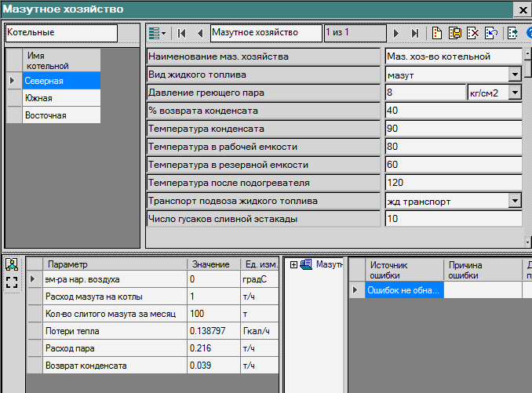Click the blue help icon
The image size is (532, 393).
tap(529, 33)
